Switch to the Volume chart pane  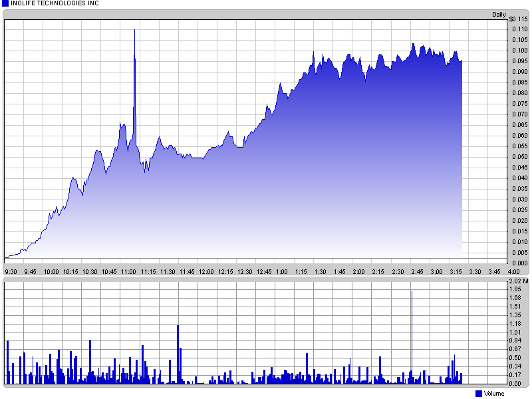253,332
